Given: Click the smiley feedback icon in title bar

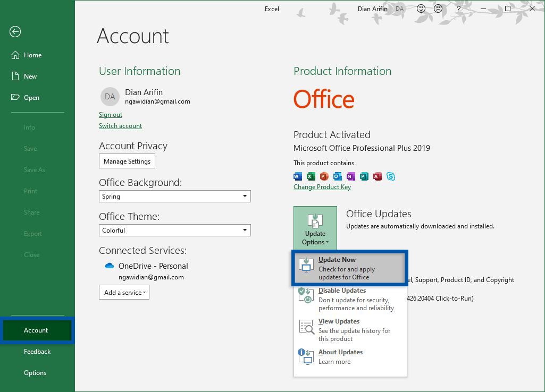Looking at the screenshot, I should pos(421,8).
